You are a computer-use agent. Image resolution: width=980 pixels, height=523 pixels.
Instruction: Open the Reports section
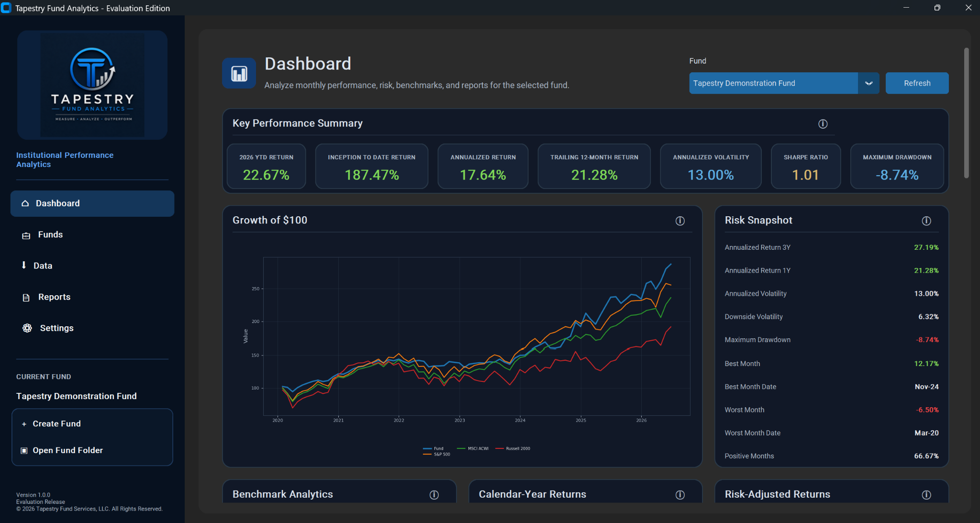92,297
